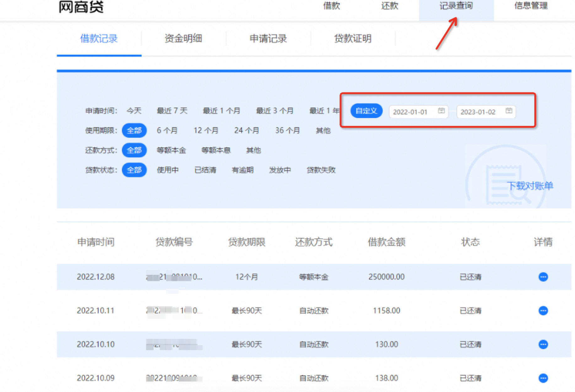
Task: Click amount 138.00
Action: pos(386,378)
